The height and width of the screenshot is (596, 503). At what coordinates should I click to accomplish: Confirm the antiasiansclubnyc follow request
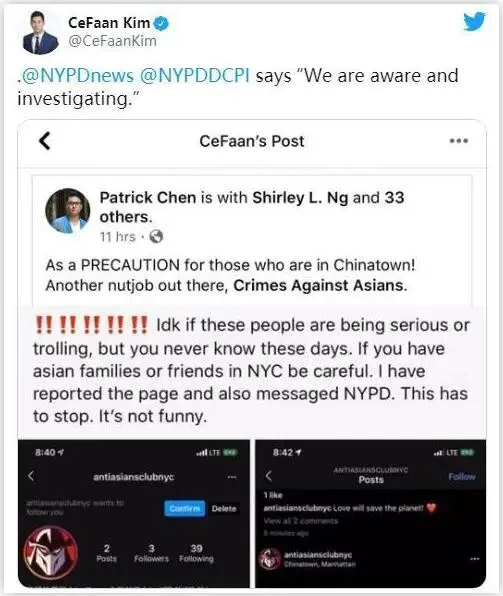pos(184,508)
